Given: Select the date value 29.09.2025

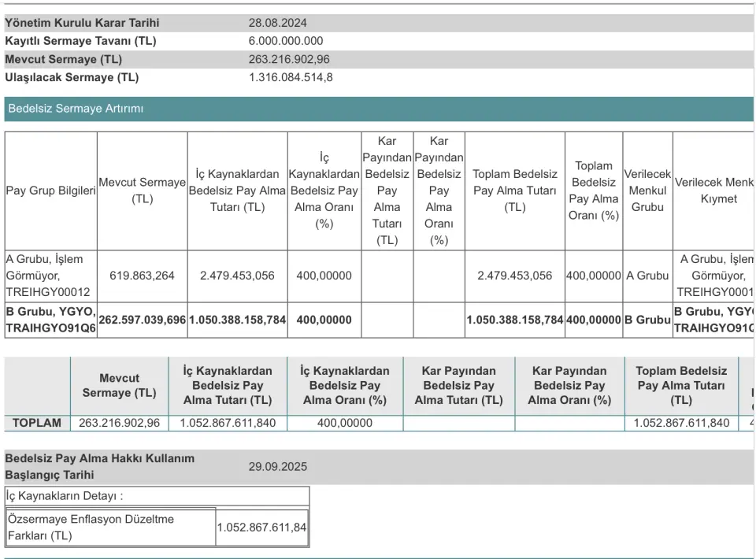Looking at the screenshot, I should click(278, 466).
